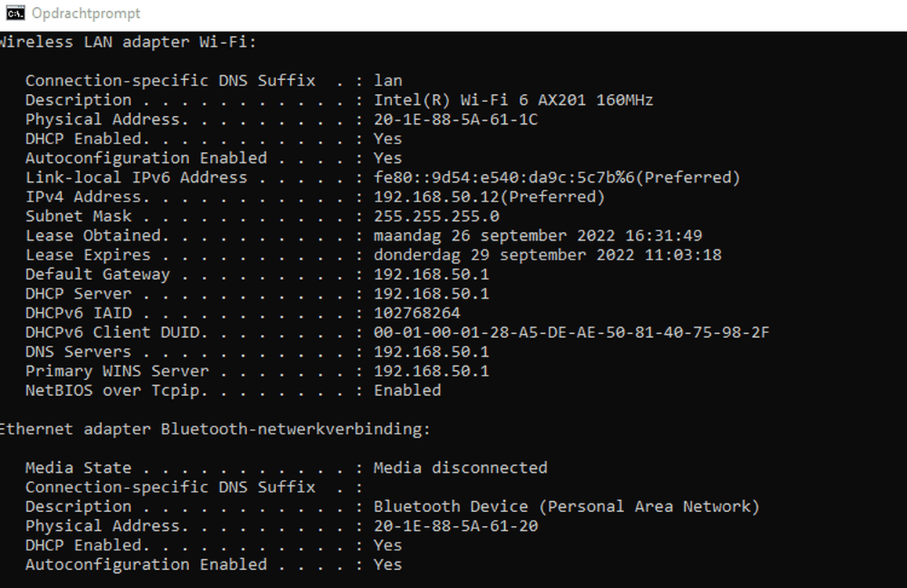Click the Primary WINS Server address

pos(431,371)
